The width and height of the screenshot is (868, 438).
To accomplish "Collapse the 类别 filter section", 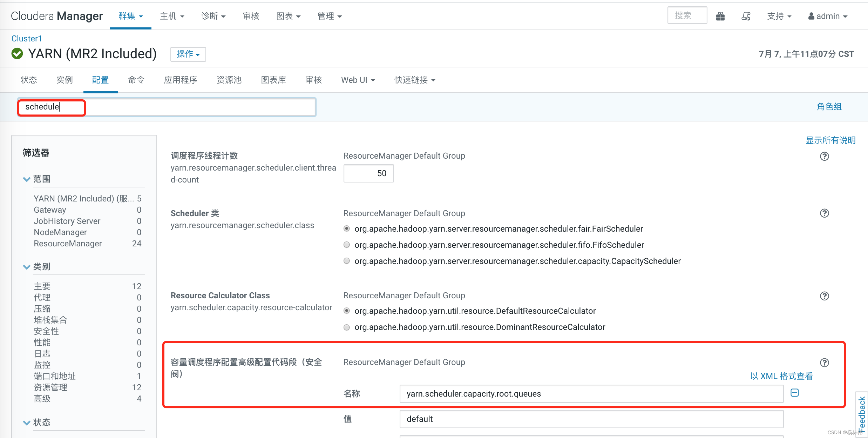I will coord(27,267).
